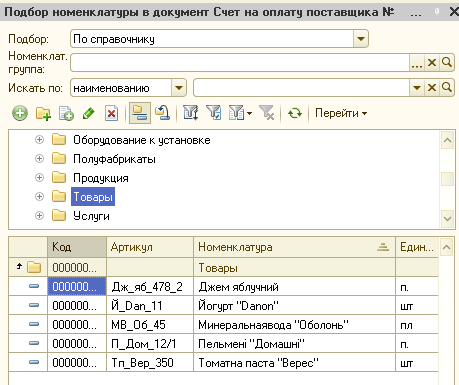This screenshot has height=385, width=459.
Task: Toggle hierarchical view toolbar button
Action: 140,113
